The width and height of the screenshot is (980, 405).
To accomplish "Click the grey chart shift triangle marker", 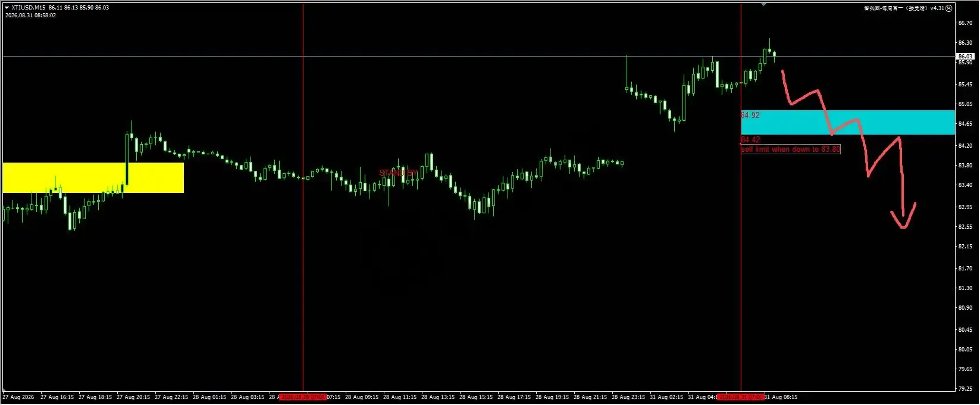I will tap(764, 5).
